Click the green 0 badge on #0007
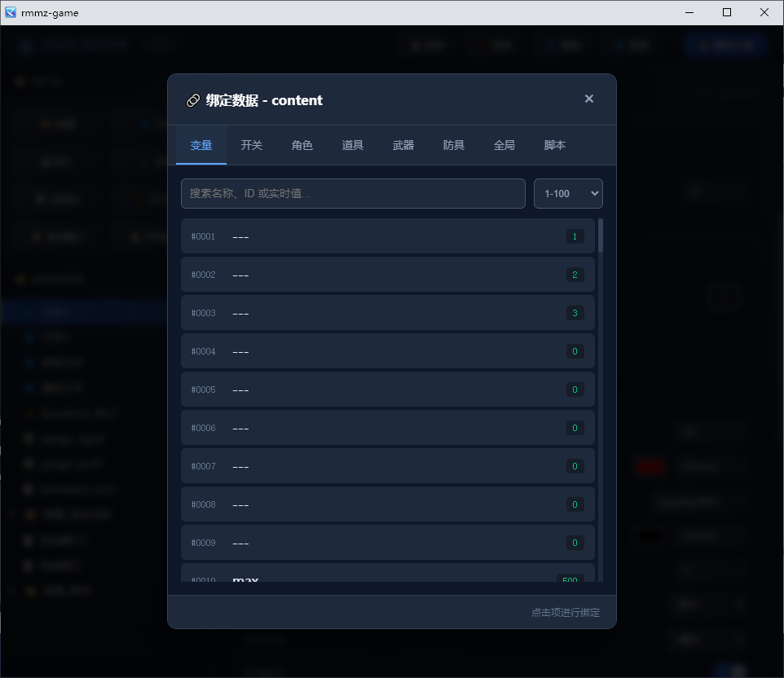Screen dimensions: 784x678 pos(575,466)
